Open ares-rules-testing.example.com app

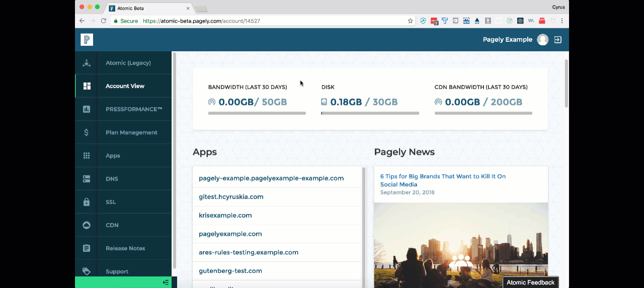point(249,252)
